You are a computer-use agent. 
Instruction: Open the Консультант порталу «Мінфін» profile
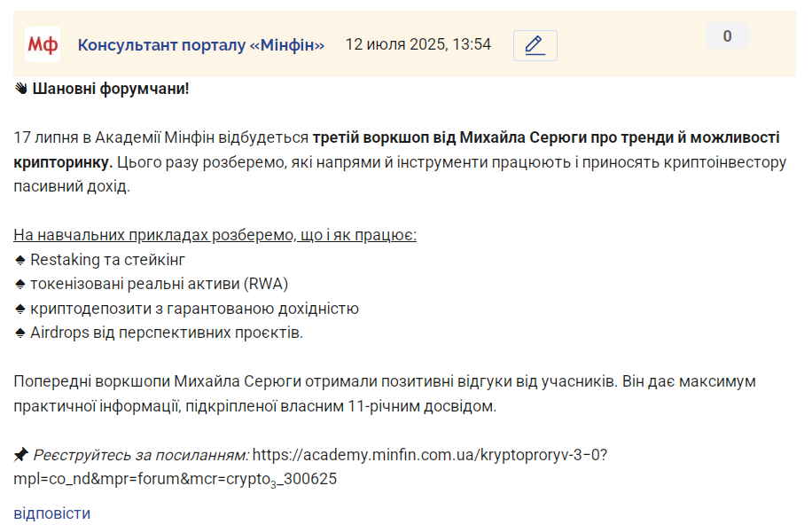pyautogui.click(x=201, y=45)
